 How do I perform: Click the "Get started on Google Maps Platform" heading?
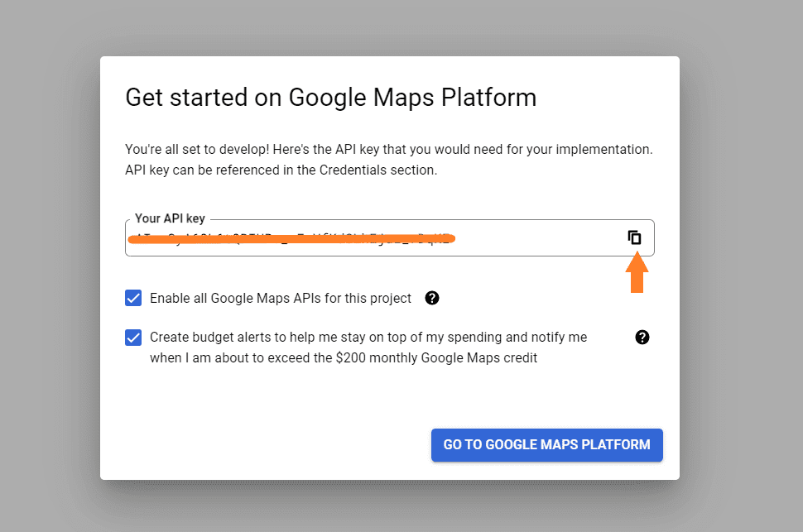pos(331,98)
